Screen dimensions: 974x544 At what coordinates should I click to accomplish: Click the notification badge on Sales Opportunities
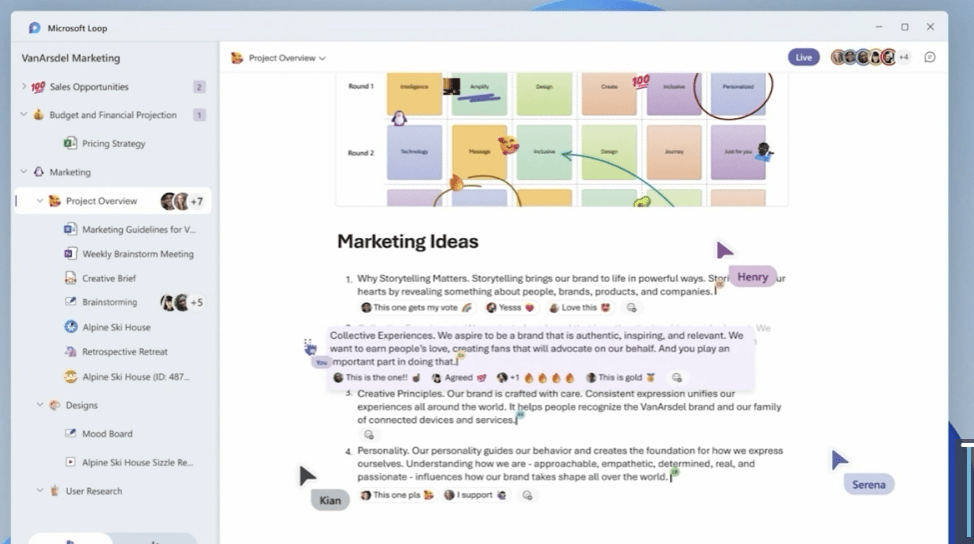point(199,87)
